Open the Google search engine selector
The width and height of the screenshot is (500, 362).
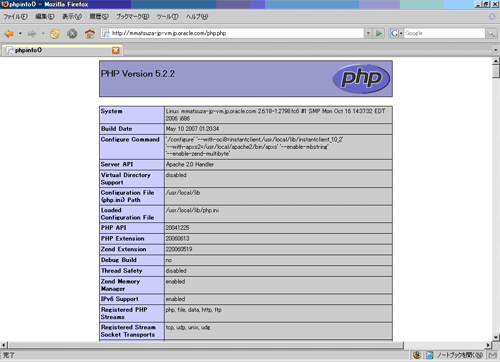pyautogui.click(x=396, y=33)
